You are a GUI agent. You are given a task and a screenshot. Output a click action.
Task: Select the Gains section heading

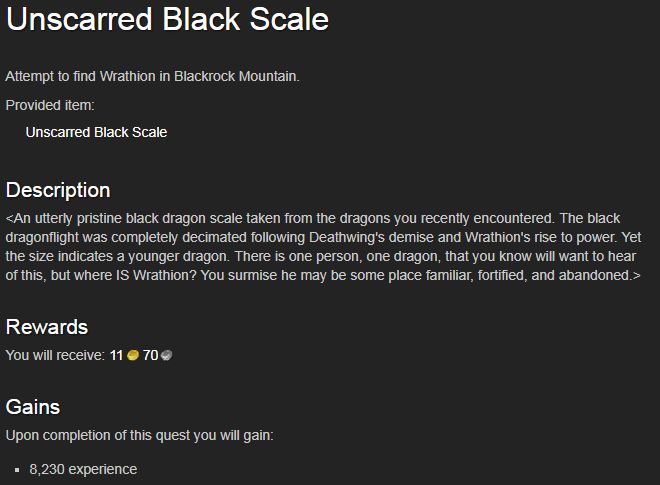click(33, 407)
